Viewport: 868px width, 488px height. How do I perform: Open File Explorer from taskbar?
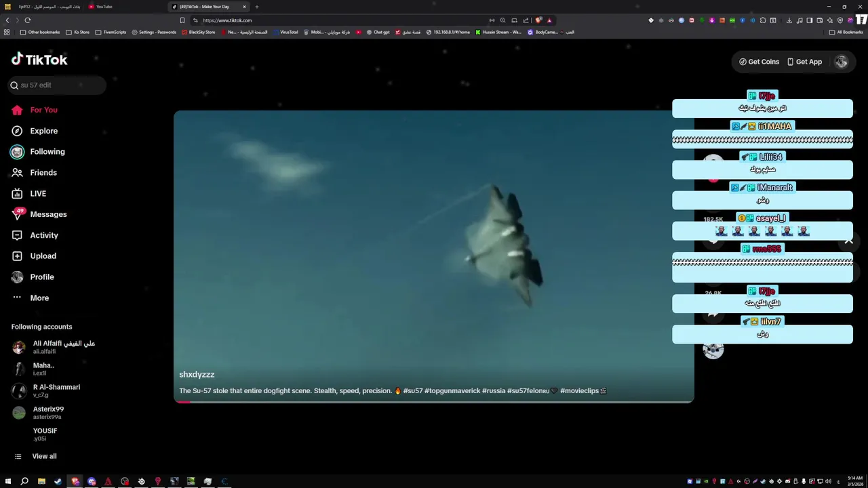tap(41, 481)
